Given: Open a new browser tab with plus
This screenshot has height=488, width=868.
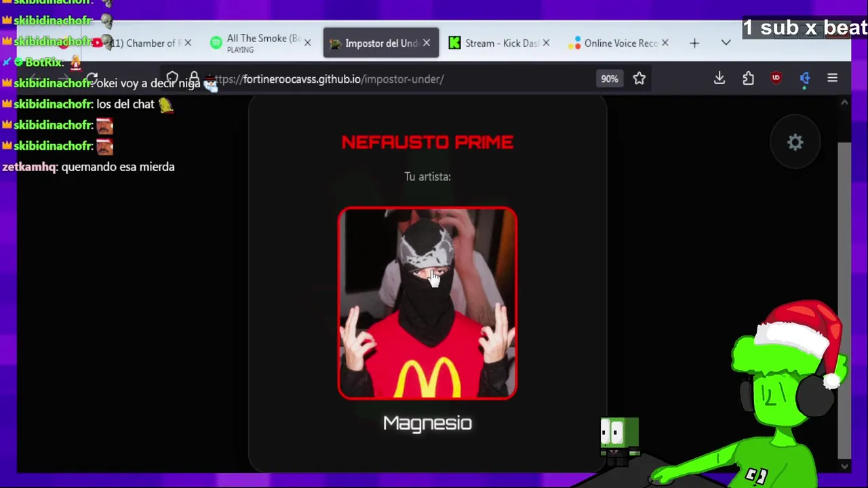Looking at the screenshot, I should 694,43.
